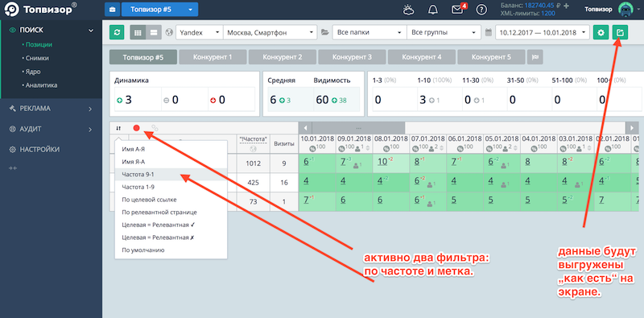Click the green export data button

[620, 32]
